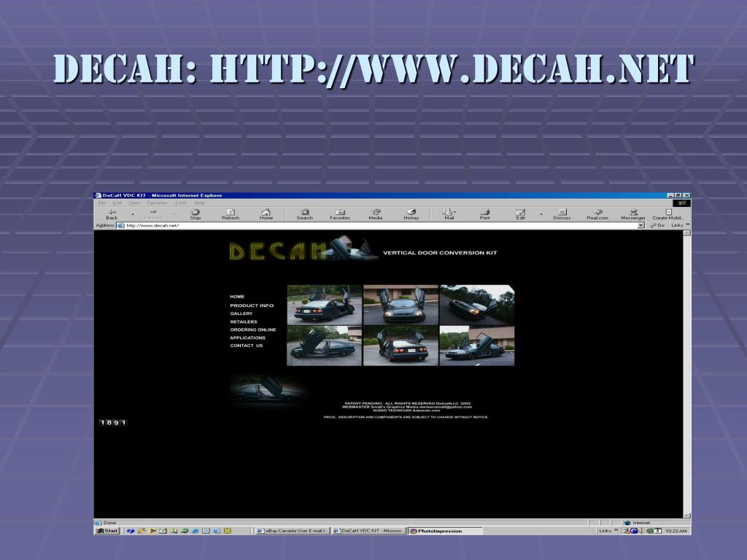Click the vertical scrollbar down arrow

pos(686,516)
